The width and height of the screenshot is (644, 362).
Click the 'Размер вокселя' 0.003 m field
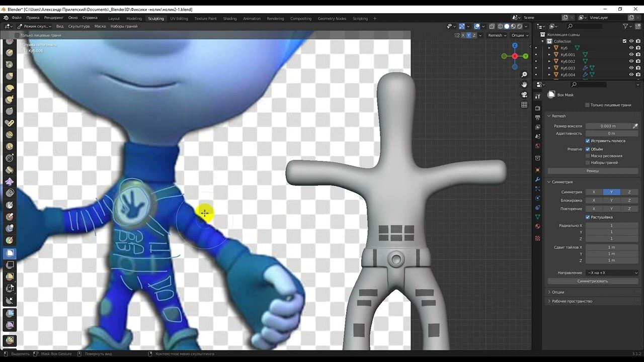click(x=608, y=126)
